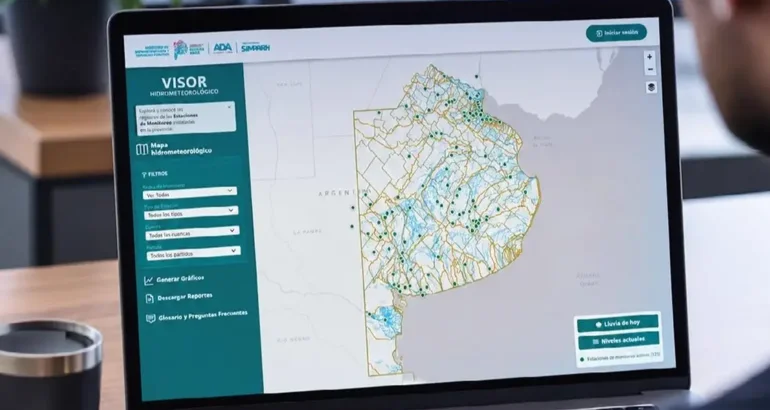Click the Niveles actuales button
Image resolution: width=770 pixels, height=410 pixels.
coord(618,341)
